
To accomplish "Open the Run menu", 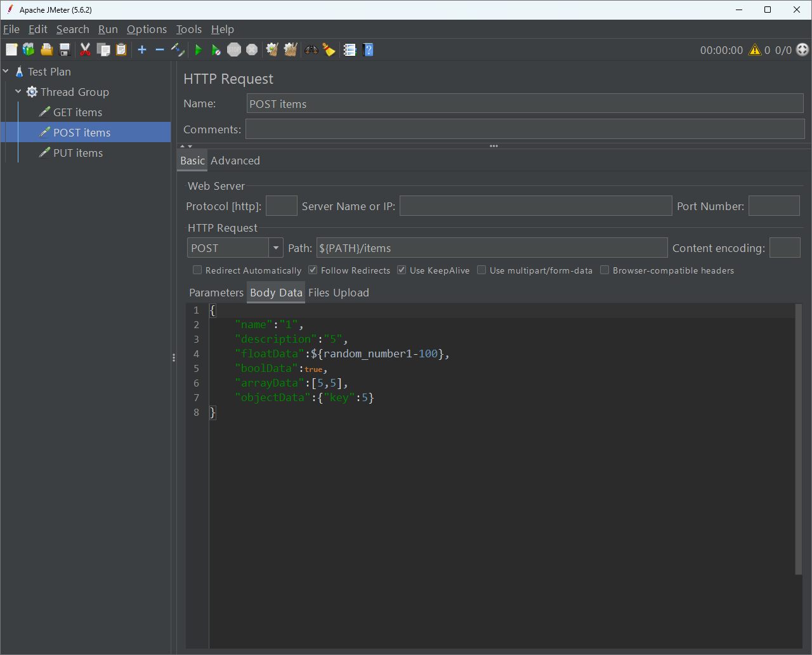I will point(108,29).
